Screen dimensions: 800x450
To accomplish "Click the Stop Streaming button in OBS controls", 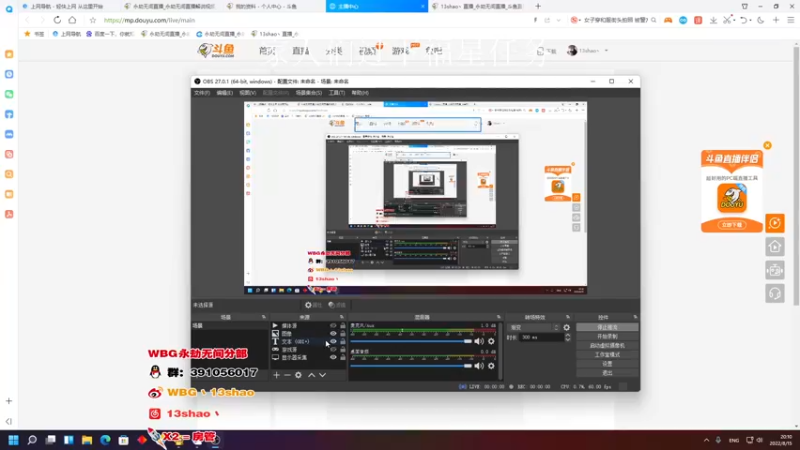I will (607, 327).
